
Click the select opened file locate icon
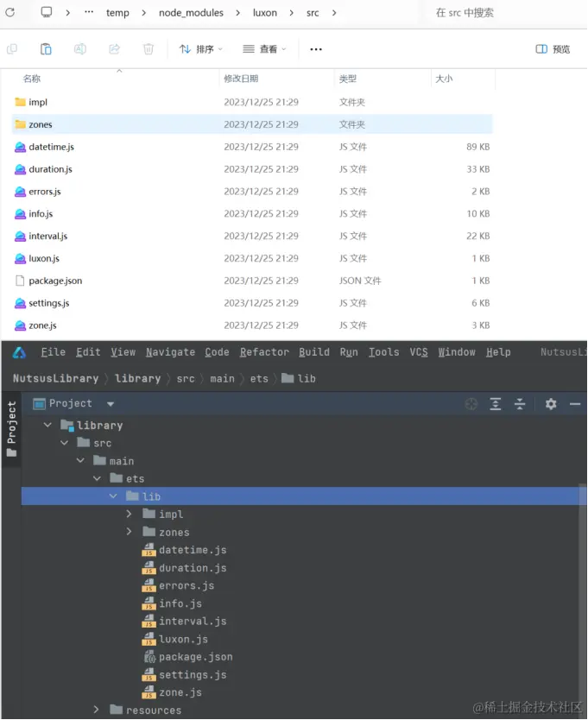(471, 404)
